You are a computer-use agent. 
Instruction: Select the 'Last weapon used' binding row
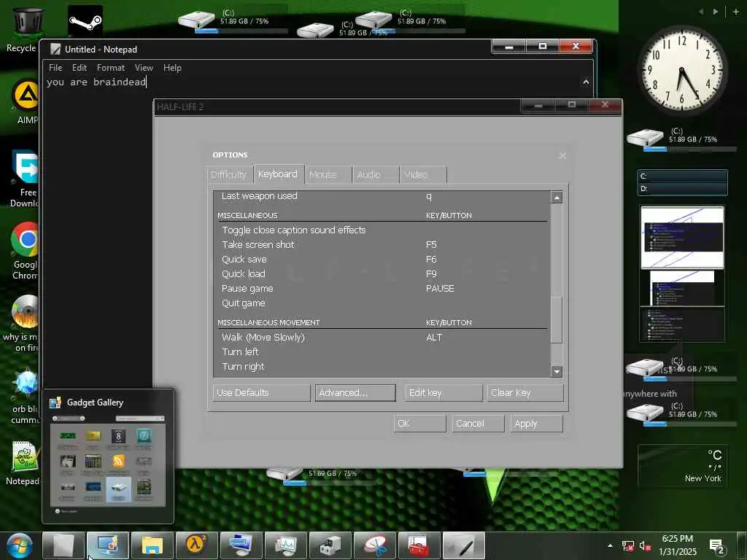(382, 196)
